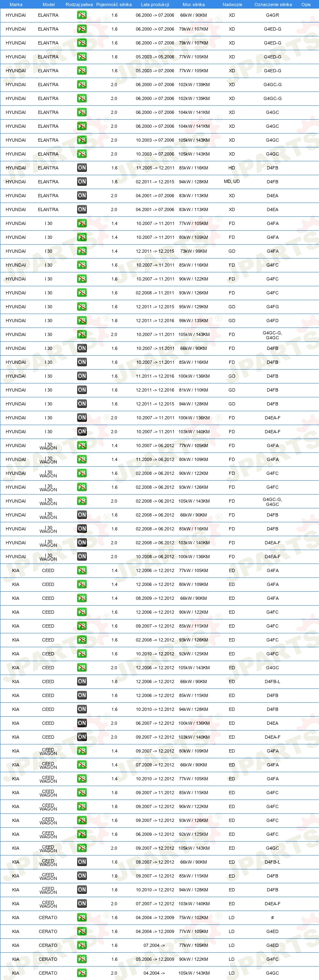Click the Lata produkcji column header
The width and height of the screenshot is (319, 980).
[x=155, y=4]
